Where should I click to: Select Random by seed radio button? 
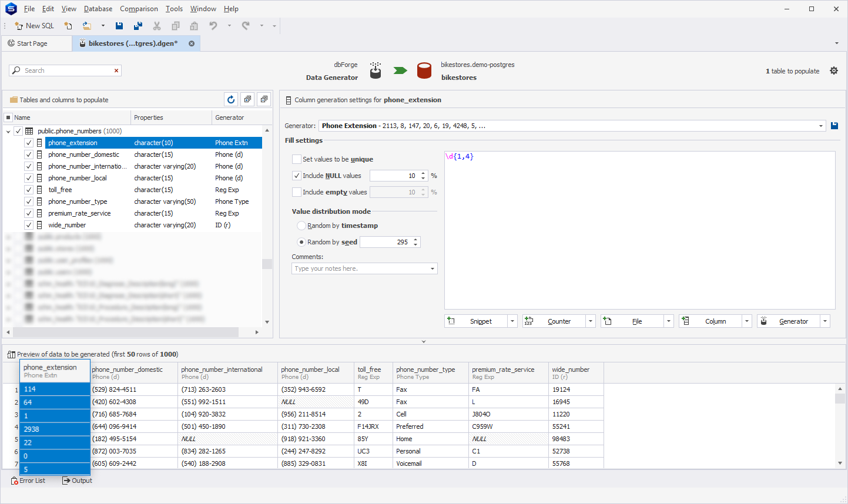coord(301,242)
